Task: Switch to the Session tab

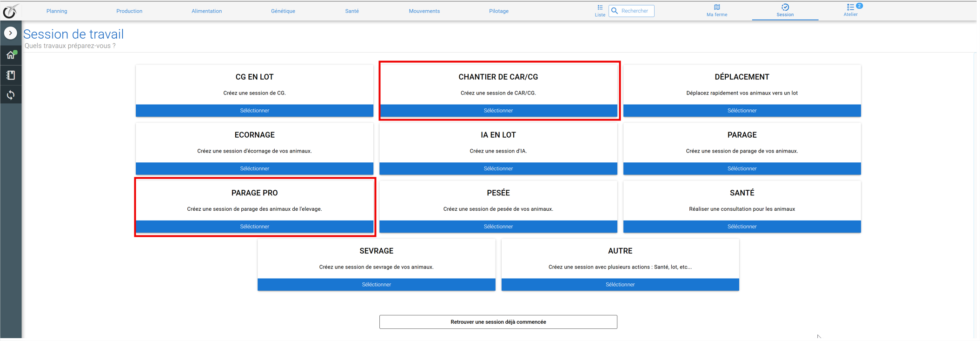Action: click(785, 11)
